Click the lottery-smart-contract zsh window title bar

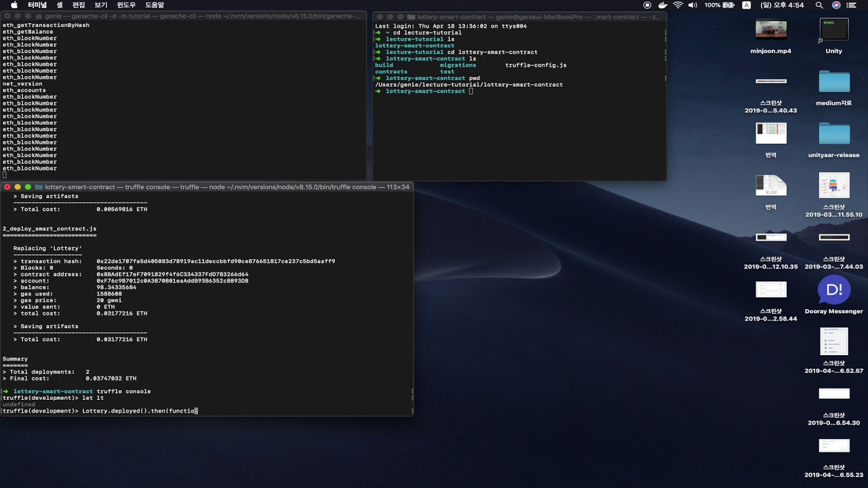coord(519,16)
